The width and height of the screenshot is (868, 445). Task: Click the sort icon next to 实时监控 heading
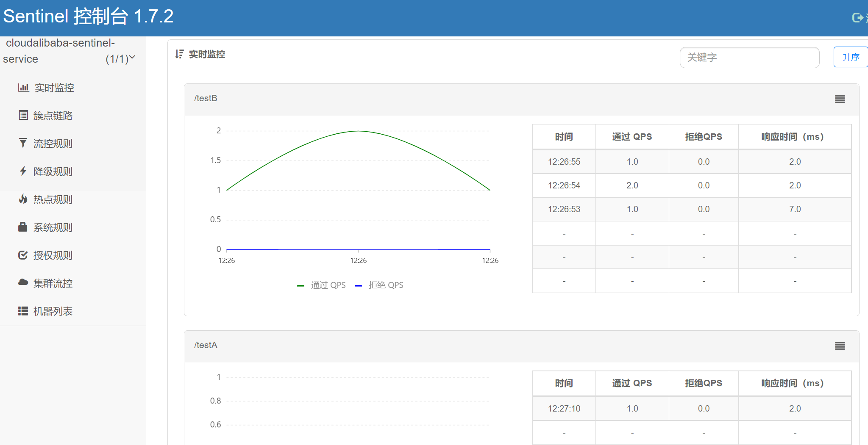tap(179, 54)
